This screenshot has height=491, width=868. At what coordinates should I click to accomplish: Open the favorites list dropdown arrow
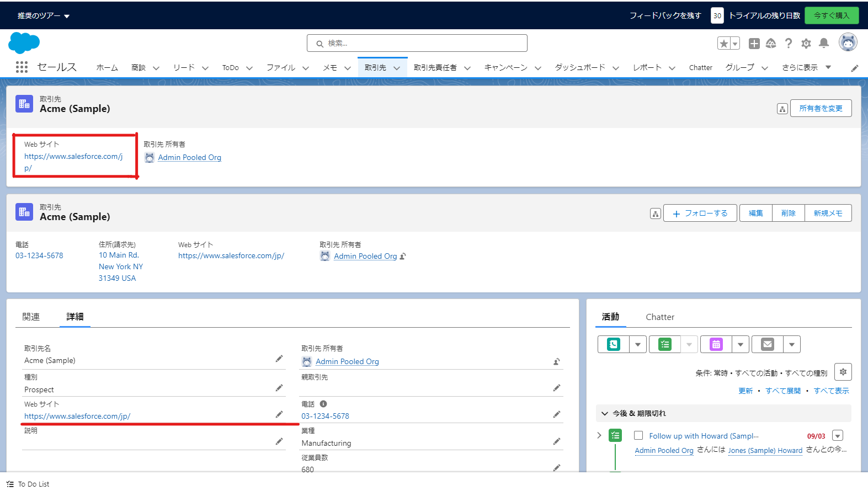[735, 44]
